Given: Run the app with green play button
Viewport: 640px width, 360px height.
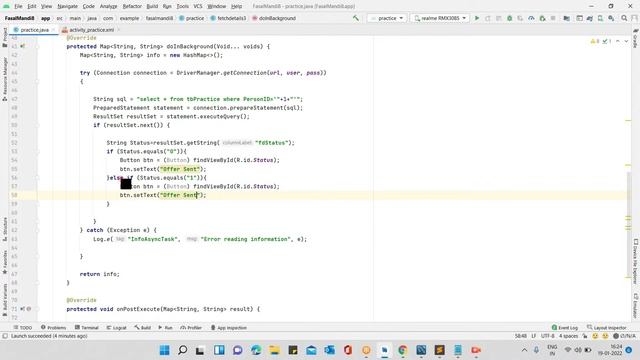Looking at the screenshot, I should (x=477, y=18).
